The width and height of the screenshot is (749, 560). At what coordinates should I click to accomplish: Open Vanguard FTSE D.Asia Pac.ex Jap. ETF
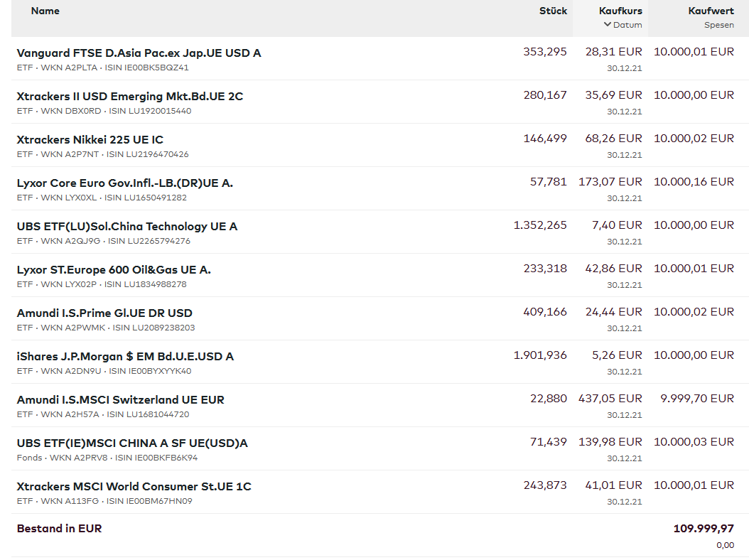click(x=139, y=53)
